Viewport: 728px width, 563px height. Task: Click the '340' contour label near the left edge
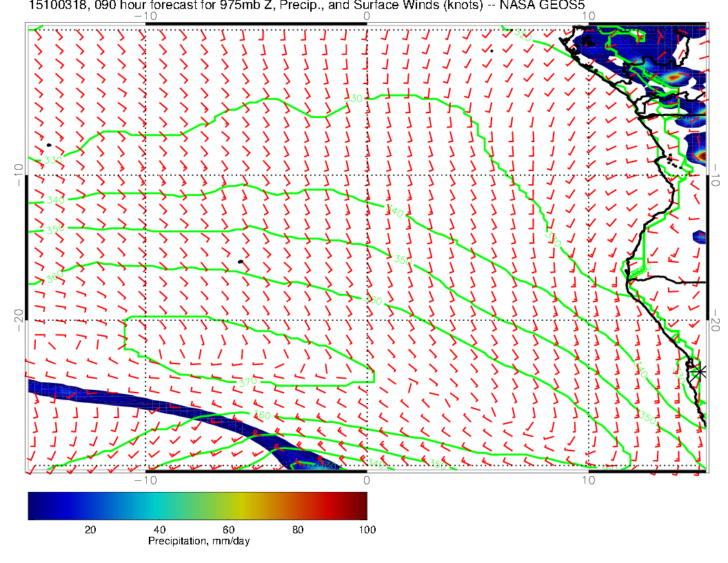56,200
